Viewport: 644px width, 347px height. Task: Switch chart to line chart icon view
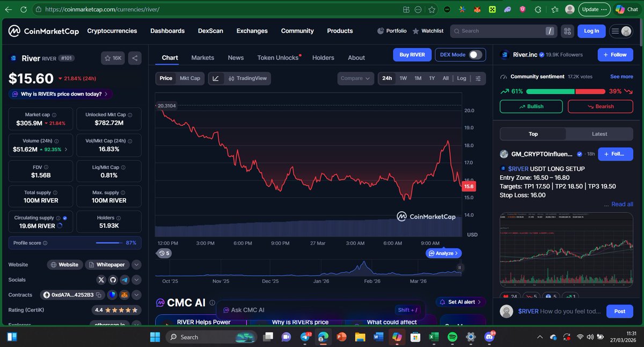coord(215,78)
